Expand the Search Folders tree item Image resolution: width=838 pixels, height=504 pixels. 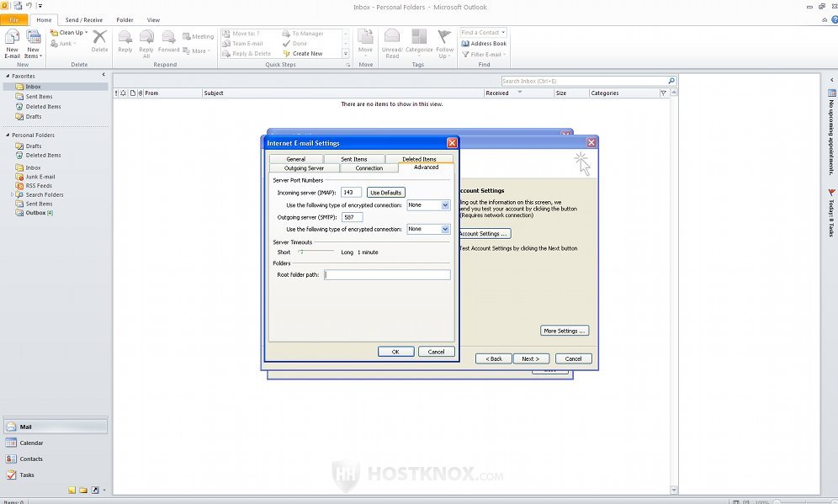(12, 194)
